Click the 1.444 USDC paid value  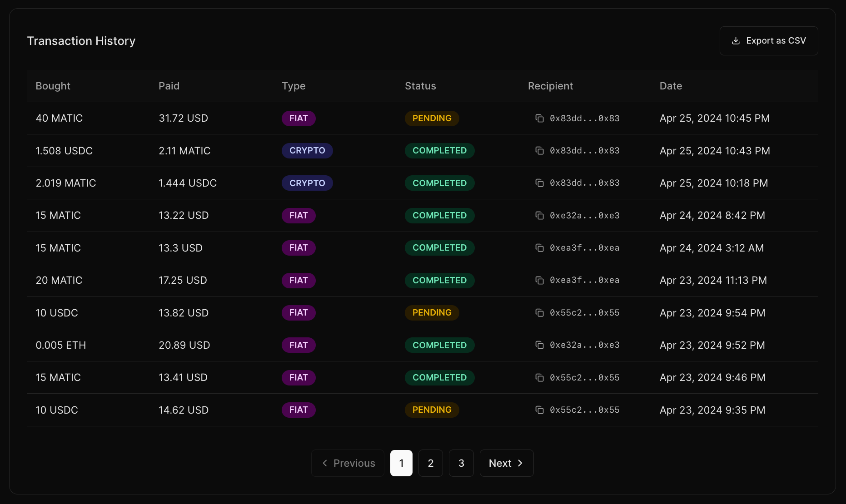[188, 183]
